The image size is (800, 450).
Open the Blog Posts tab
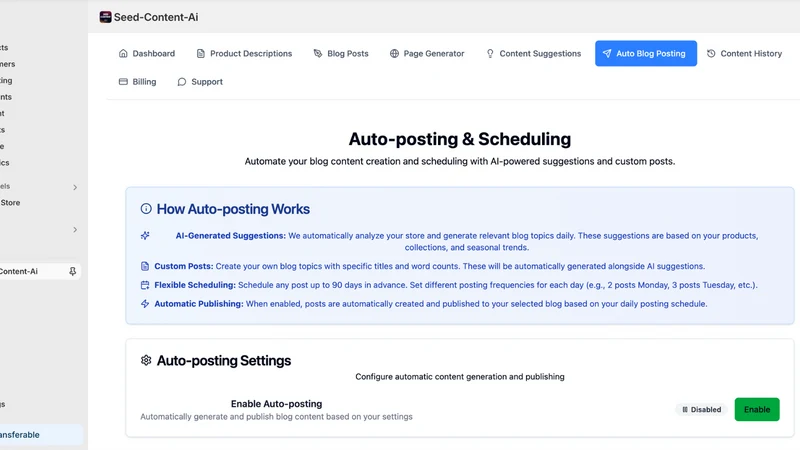pyautogui.click(x=341, y=53)
